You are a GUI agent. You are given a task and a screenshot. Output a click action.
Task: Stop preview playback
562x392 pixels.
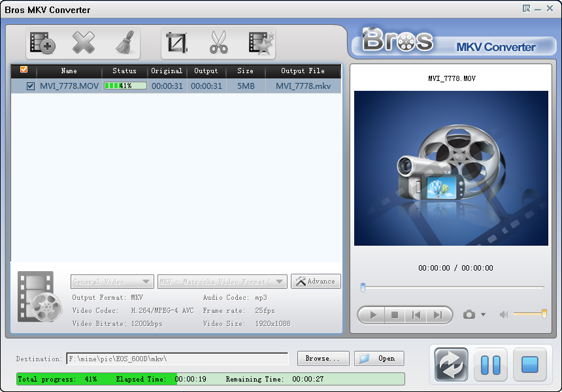(x=395, y=315)
